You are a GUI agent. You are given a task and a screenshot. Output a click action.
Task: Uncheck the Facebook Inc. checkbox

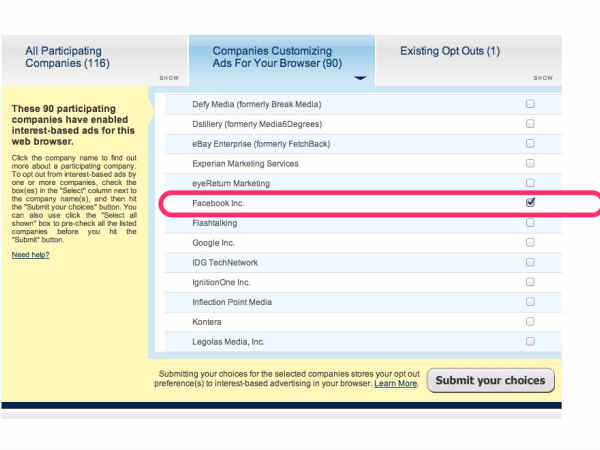point(530,202)
